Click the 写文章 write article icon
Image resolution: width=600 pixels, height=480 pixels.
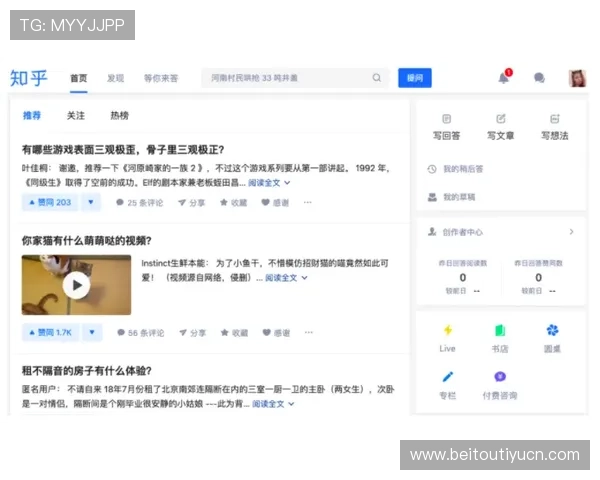tap(501, 119)
